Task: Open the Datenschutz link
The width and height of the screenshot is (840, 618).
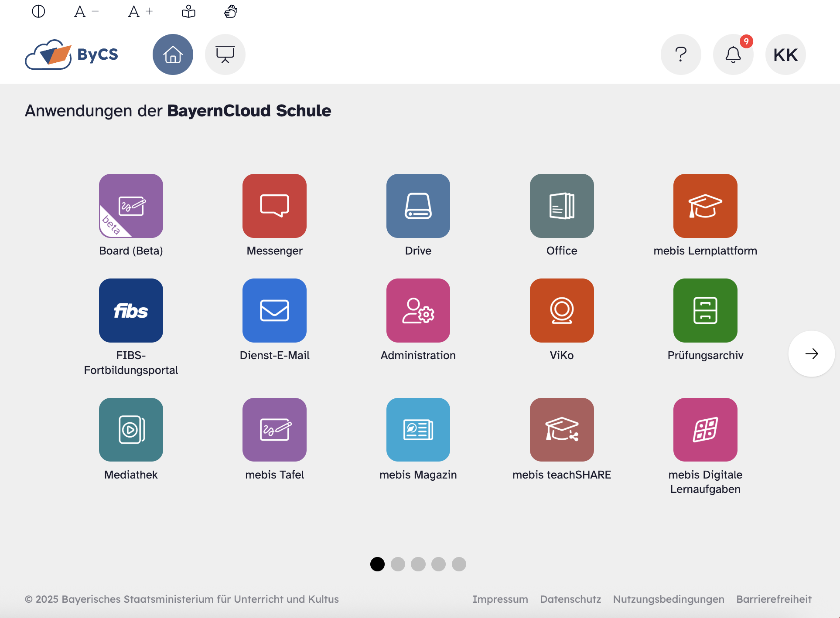Action: point(570,599)
